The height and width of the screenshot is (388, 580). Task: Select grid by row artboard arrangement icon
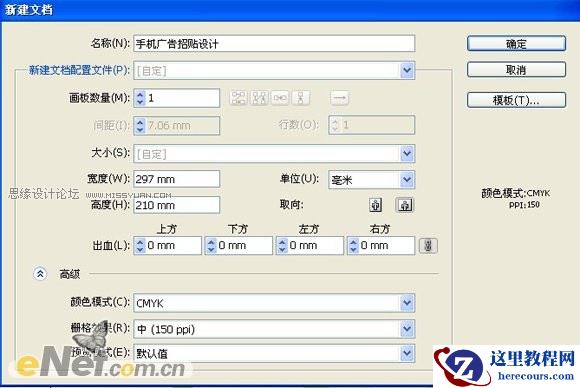pyautogui.click(x=239, y=98)
